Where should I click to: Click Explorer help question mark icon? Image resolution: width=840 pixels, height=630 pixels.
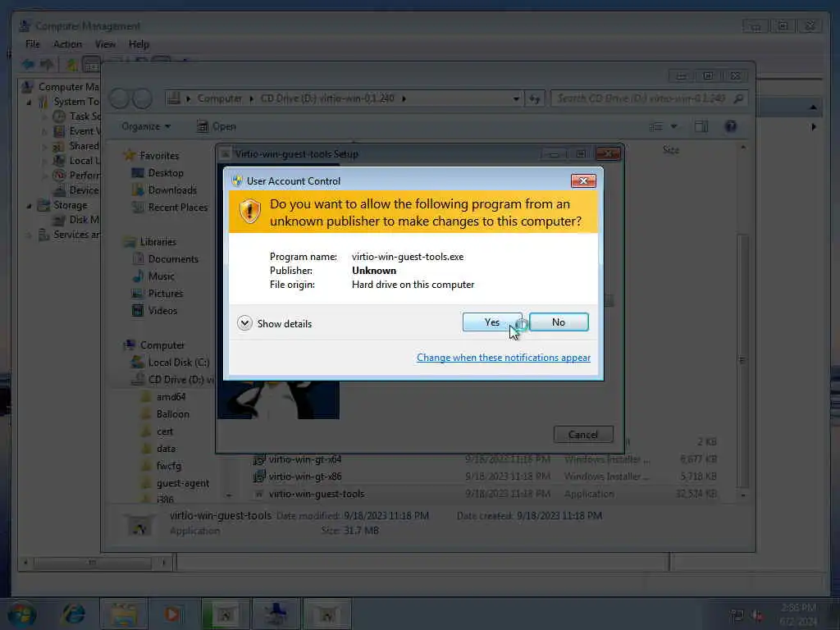(730, 126)
